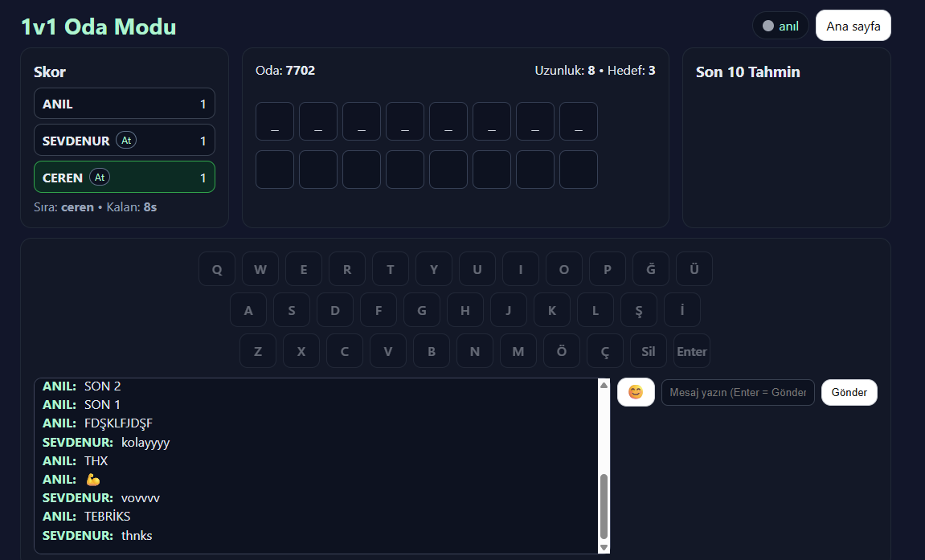This screenshot has height=560, width=925.
Task: Tap the Ş key on the keyboard
Action: (x=639, y=310)
